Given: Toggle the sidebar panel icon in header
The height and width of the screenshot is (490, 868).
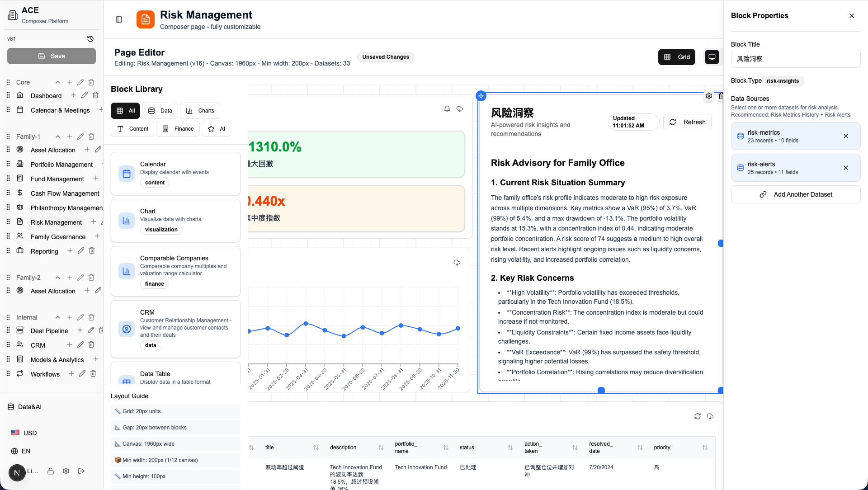Looking at the screenshot, I should click(119, 19).
